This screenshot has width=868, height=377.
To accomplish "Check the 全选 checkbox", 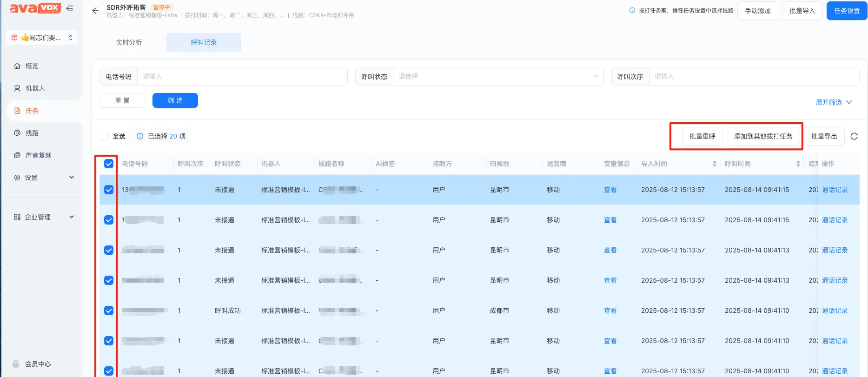I will 105,136.
